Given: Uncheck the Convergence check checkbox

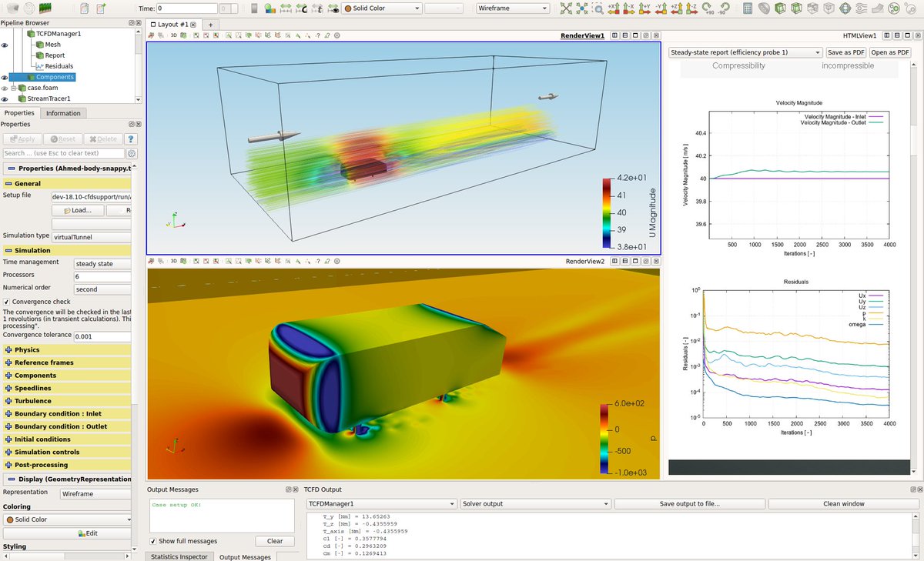Looking at the screenshot, I should tap(7, 302).
